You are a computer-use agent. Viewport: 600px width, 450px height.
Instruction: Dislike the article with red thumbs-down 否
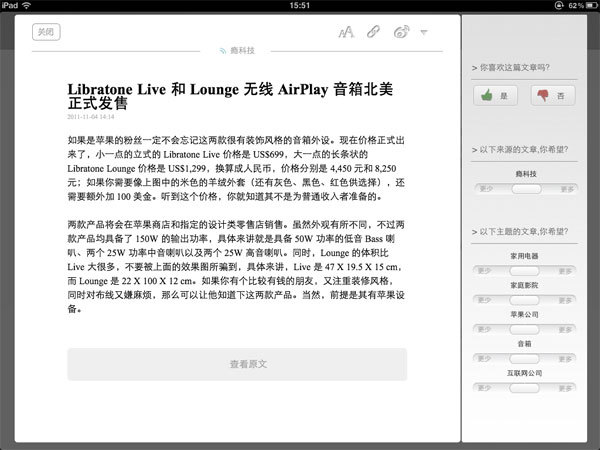[x=553, y=95]
